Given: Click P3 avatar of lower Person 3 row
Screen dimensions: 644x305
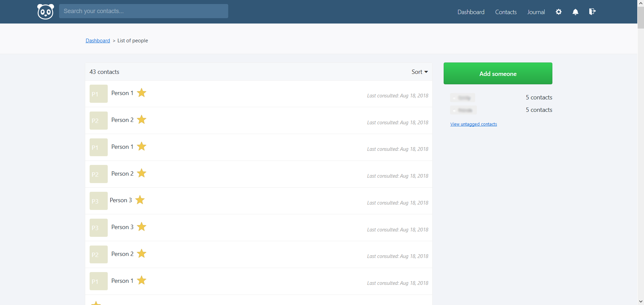Looking at the screenshot, I should [99, 228].
